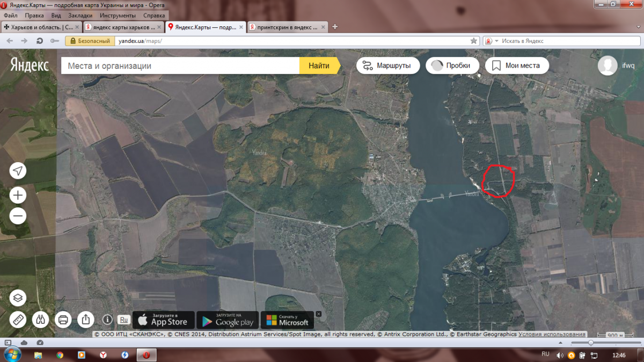Open Маршруты route planner
The width and height of the screenshot is (644, 362).
(387, 66)
